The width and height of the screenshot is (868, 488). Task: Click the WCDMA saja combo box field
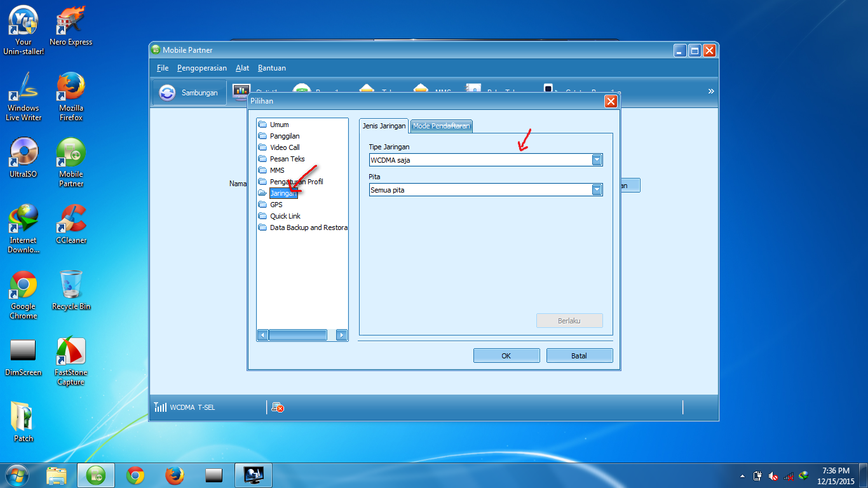pyautogui.click(x=485, y=160)
